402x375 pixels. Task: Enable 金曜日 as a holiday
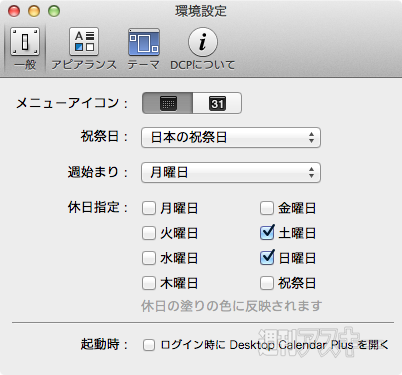pos(267,208)
